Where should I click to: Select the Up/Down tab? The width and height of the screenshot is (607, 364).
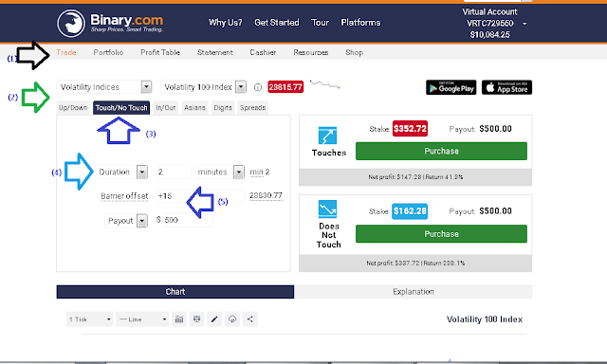[73, 107]
